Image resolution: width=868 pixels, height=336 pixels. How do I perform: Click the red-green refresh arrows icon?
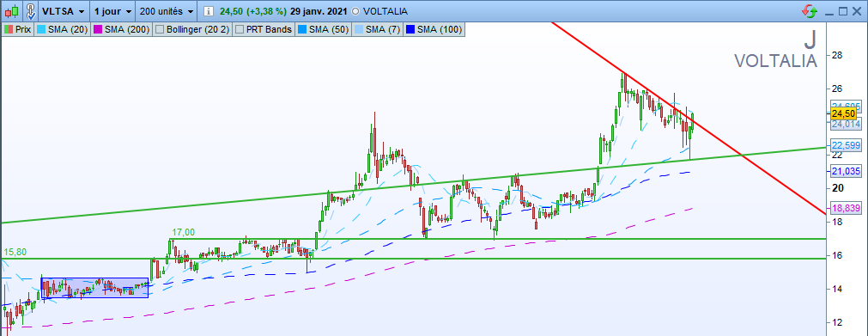[x=810, y=11]
